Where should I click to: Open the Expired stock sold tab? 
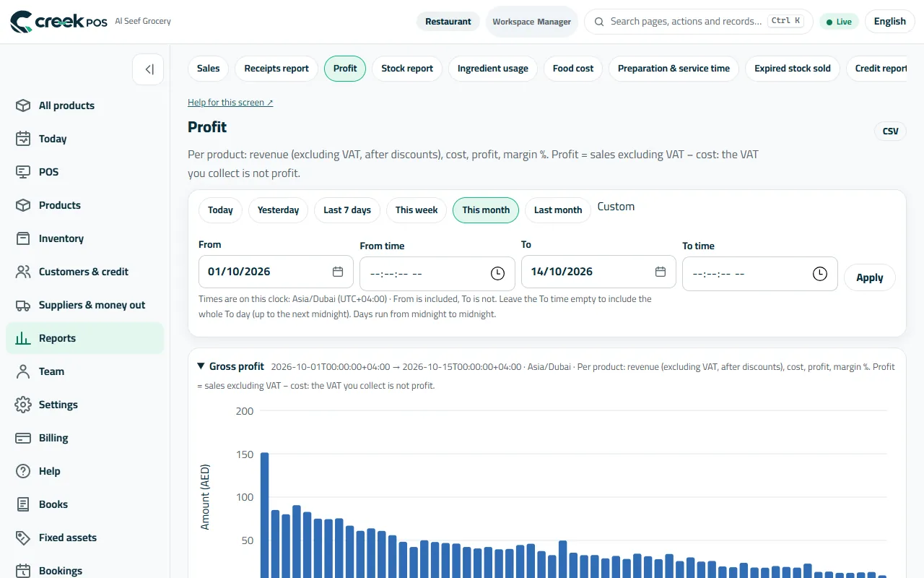[x=793, y=69]
